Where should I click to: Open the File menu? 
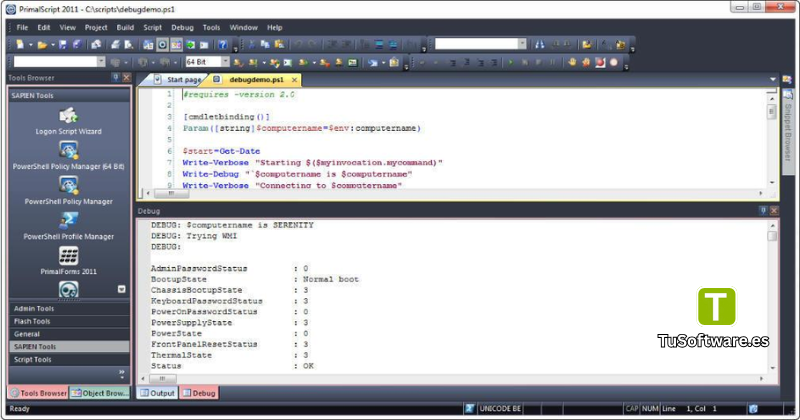[22, 28]
